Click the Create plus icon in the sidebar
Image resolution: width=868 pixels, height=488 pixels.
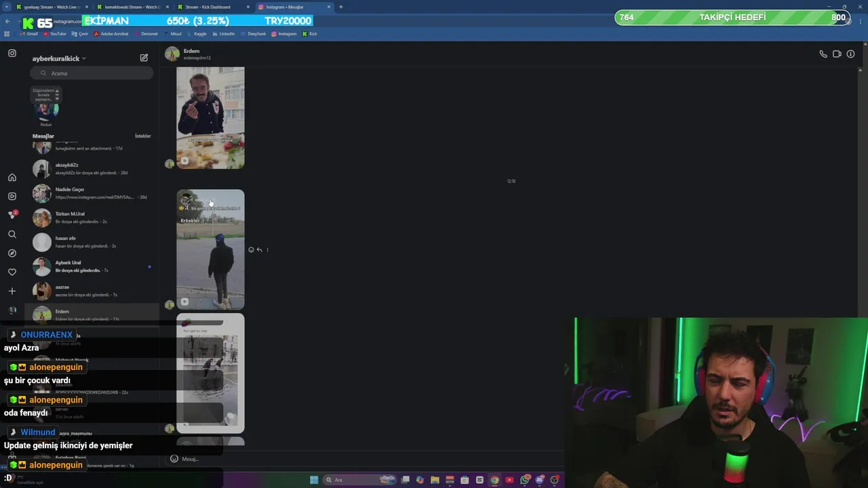(x=12, y=291)
